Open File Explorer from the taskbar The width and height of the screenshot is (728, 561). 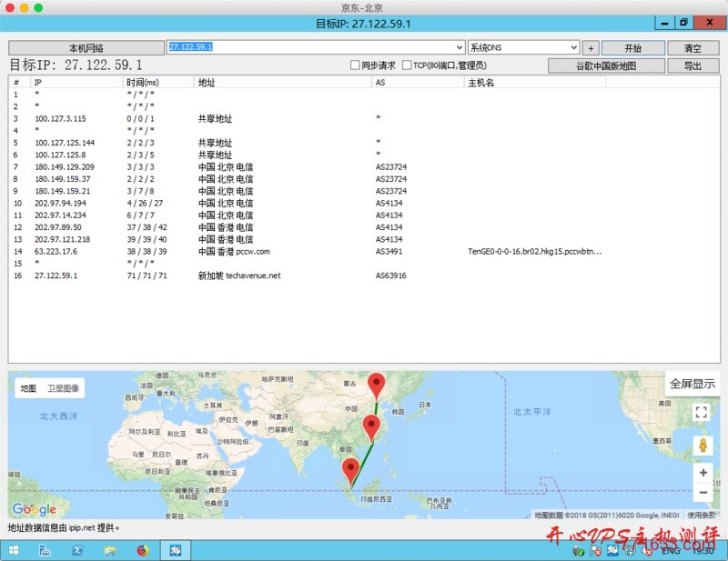pyautogui.click(x=110, y=550)
